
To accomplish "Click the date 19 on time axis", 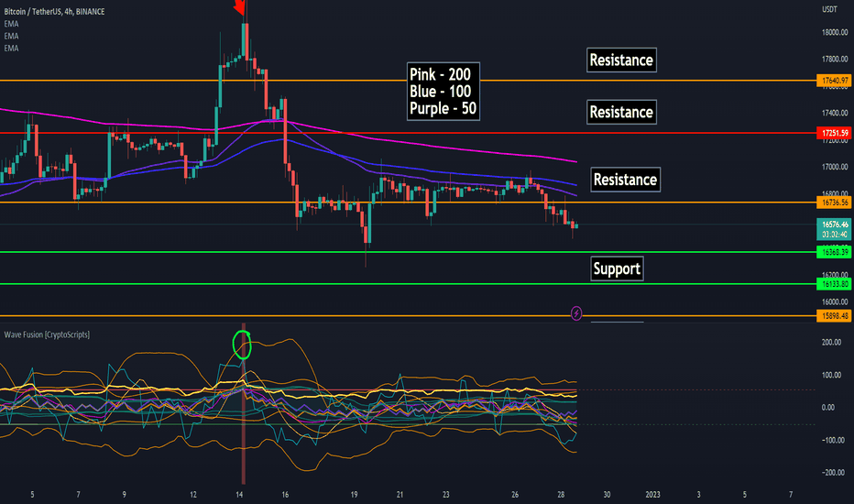I will coord(354,495).
